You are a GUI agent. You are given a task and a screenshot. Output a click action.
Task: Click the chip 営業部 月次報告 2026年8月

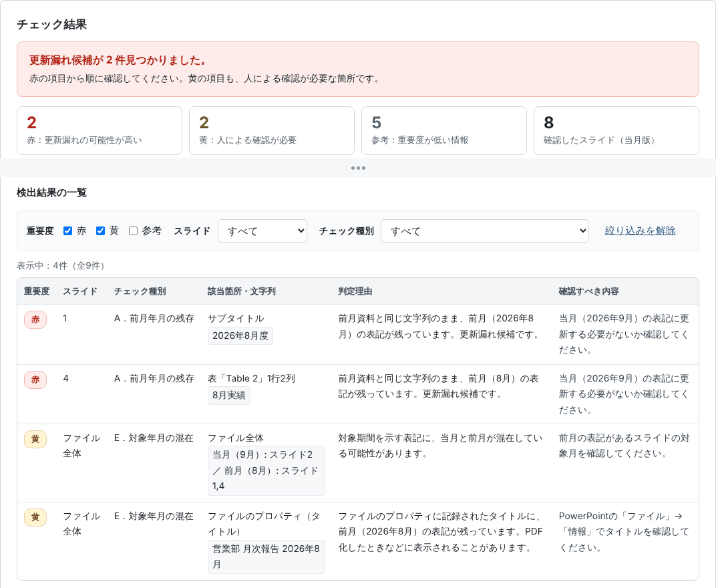[266, 557]
